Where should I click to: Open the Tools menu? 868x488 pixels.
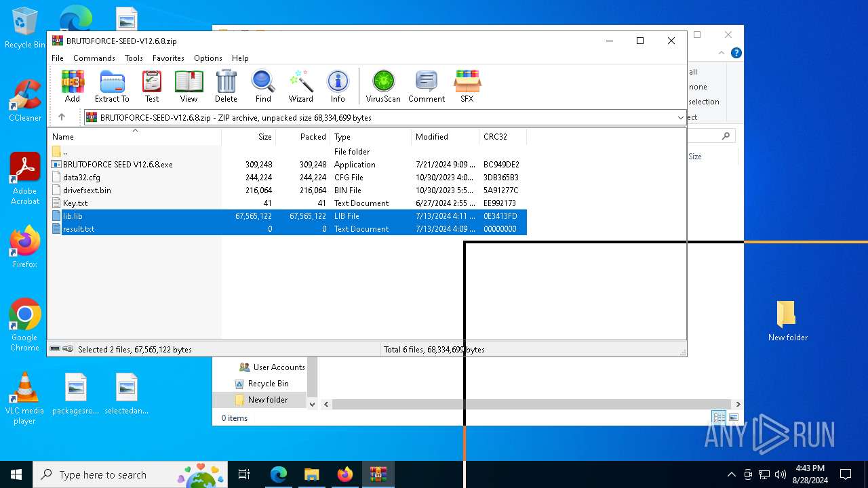tap(134, 58)
